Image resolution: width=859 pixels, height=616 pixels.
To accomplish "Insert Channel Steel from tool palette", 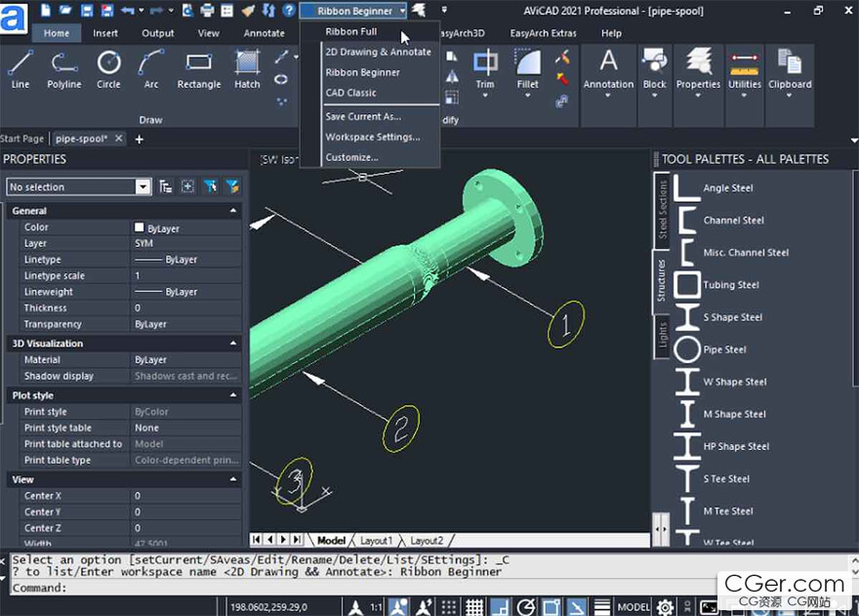I will pos(718,221).
